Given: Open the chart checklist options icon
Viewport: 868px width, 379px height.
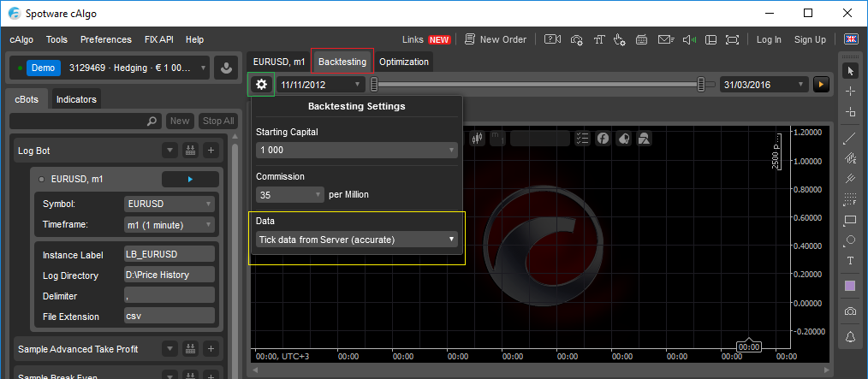Looking at the screenshot, I should pyautogui.click(x=582, y=139).
